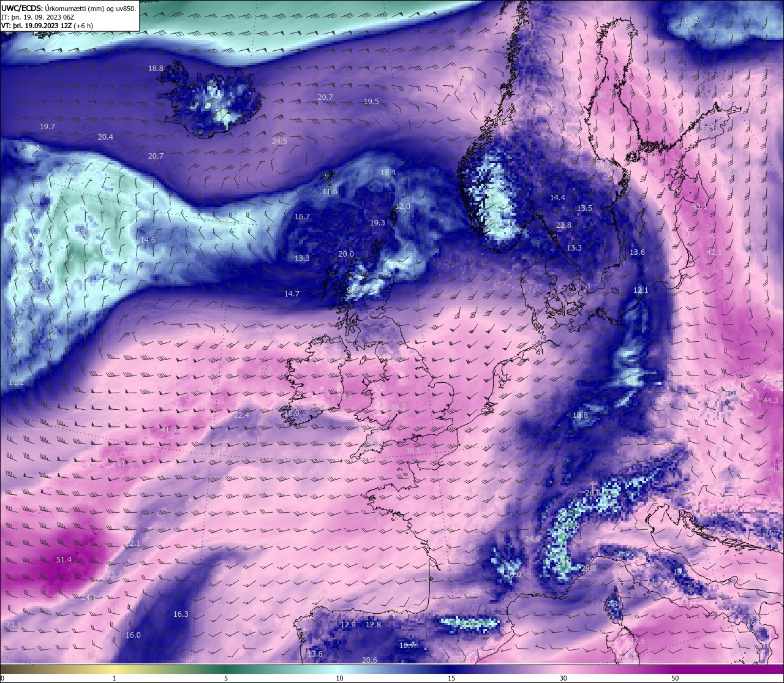Screen dimensions: 784x683
Task: Click the 22.8 value label
Action: 563,225
